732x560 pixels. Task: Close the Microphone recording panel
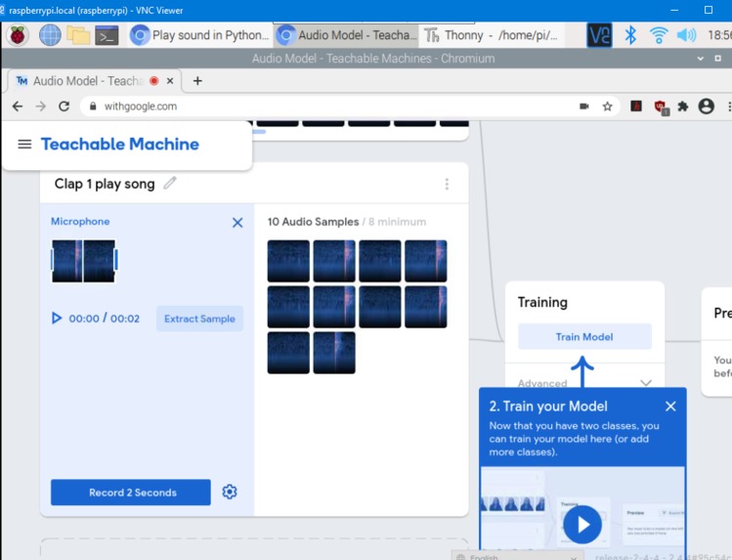coord(237,223)
